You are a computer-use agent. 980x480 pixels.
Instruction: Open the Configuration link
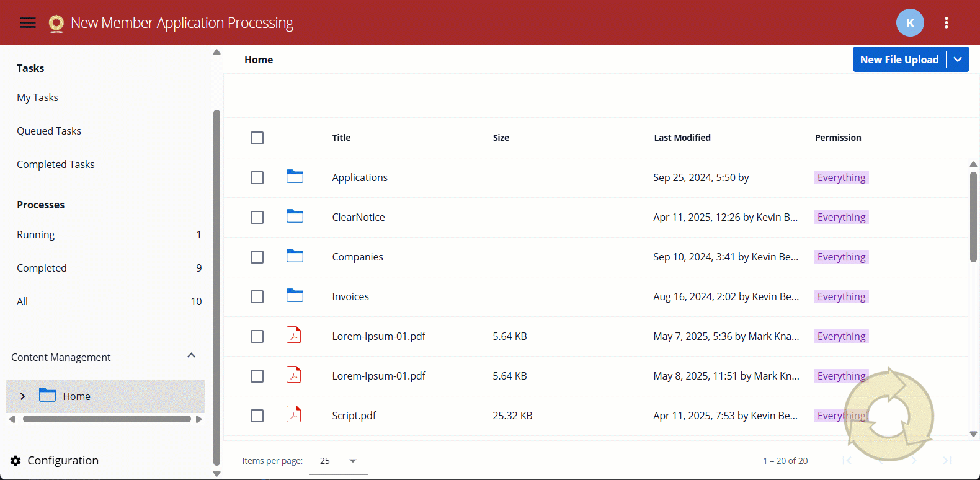click(x=63, y=461)
